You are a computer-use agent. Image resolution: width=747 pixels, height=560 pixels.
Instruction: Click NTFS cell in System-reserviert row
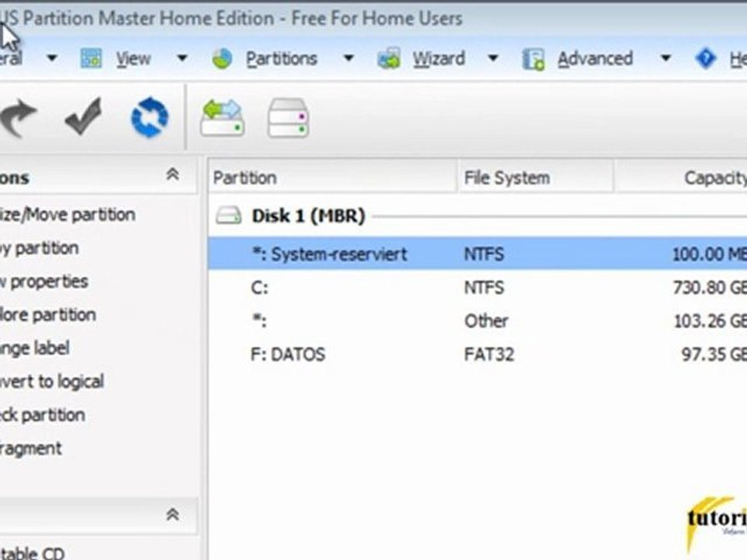(484, 254)
